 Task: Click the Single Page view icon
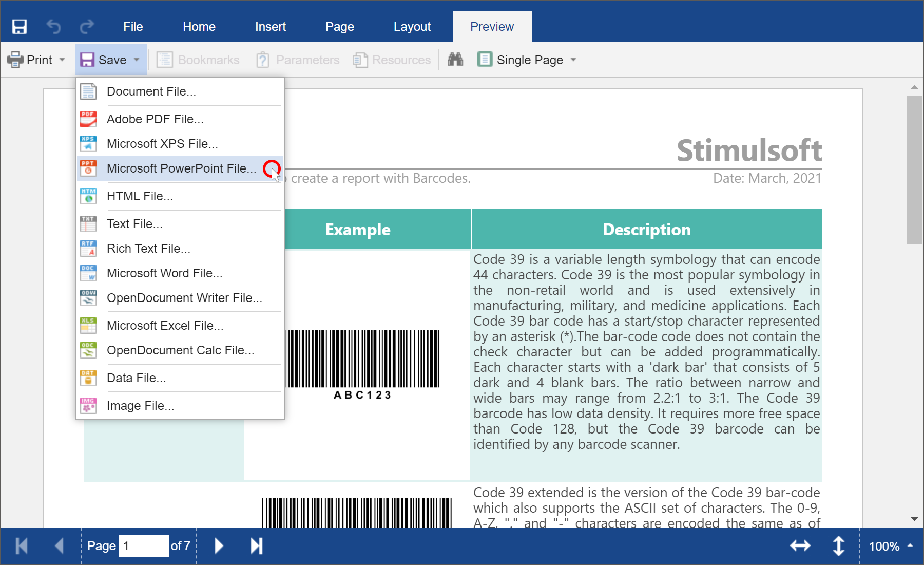click(485, 60)
